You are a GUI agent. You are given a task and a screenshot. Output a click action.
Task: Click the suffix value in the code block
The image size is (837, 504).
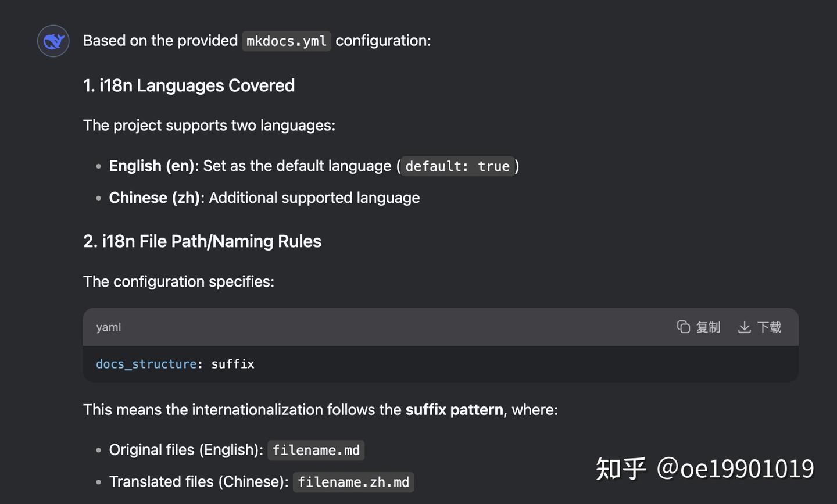[x=233, y=364]
